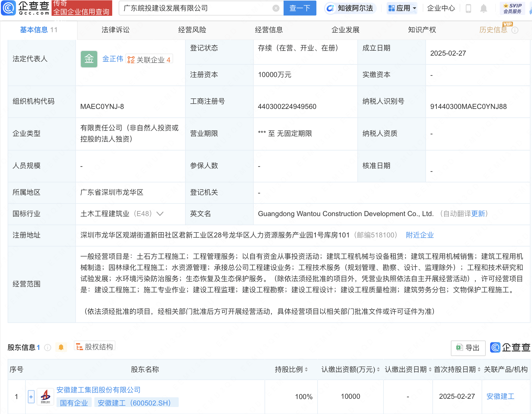Screen dimensions: 532x414
Task: Export shareholder list with 导出 button
Action: [468, 348]
